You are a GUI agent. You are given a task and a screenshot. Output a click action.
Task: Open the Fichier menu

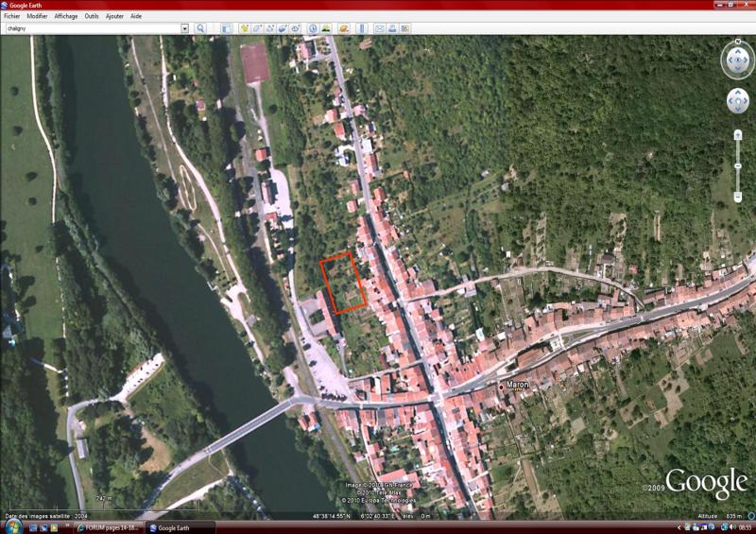point(12,16)
